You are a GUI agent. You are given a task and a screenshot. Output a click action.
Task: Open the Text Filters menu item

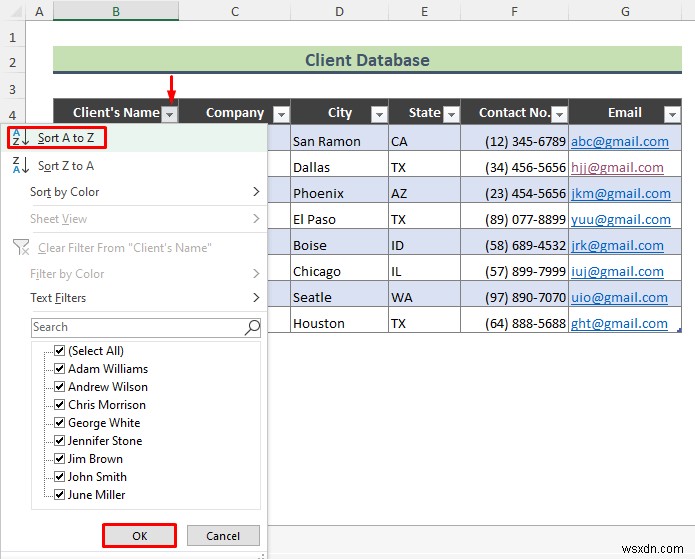(x=134, y=298)
